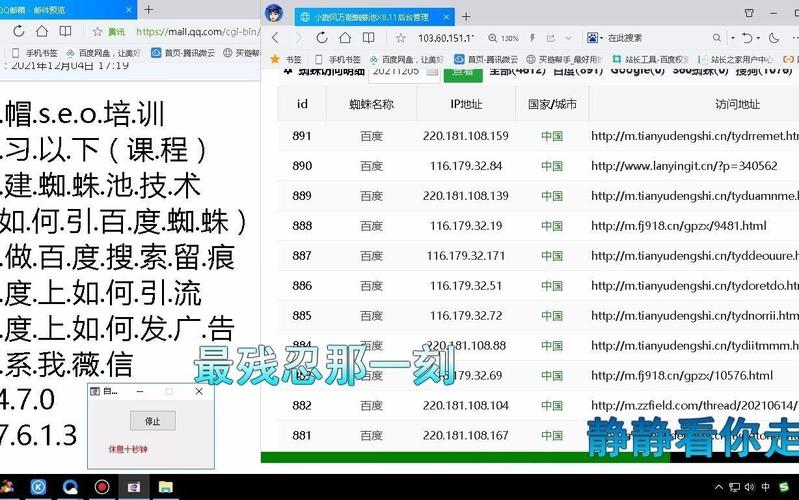Open URL for row 890 lanyingit.cn
Viewport: 799px width, 500px height.
click(x=684, y=166)
